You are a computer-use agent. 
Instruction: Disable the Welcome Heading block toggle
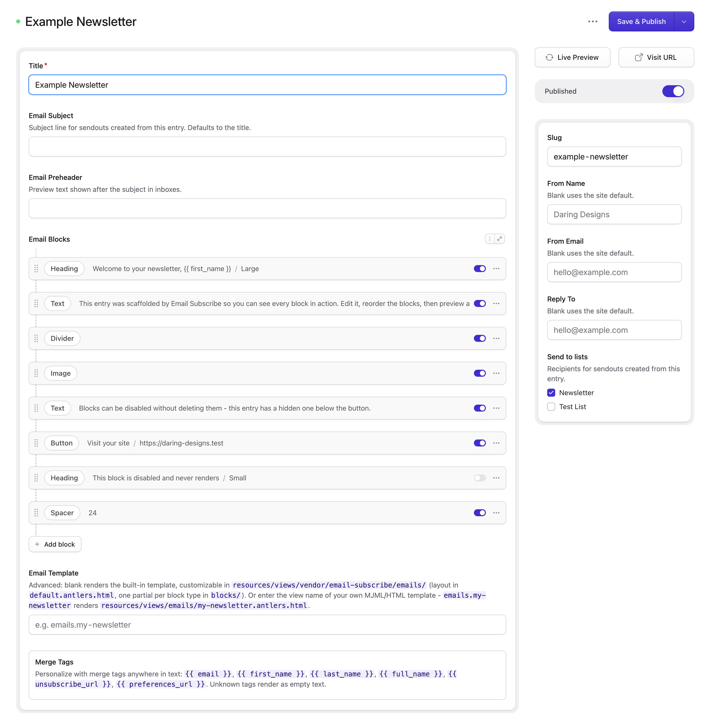[x=479, y=269]
